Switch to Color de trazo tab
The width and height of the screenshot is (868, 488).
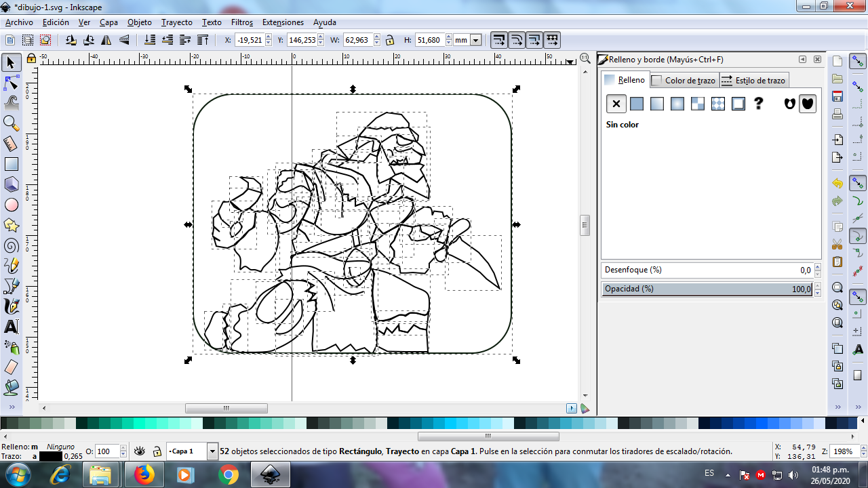684,80
